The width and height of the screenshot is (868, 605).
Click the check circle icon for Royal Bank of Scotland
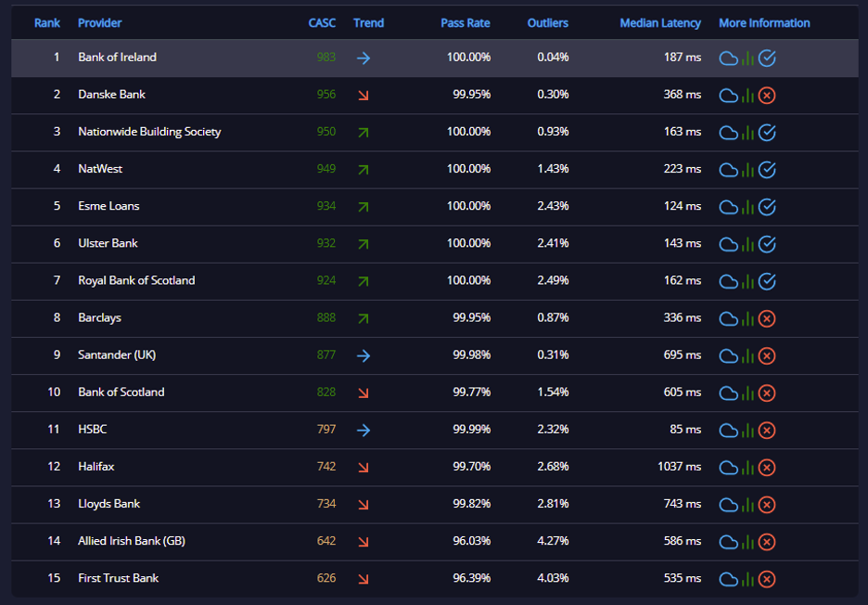(x=767, y=281)
